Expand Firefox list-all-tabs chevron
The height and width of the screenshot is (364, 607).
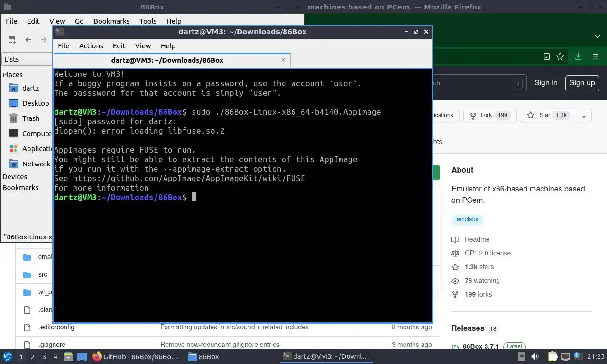point(598,36)
